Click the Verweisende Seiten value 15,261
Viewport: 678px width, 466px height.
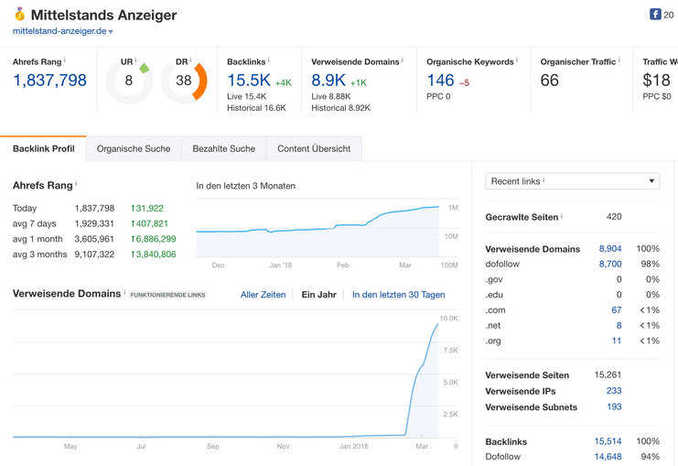[608, 375]
